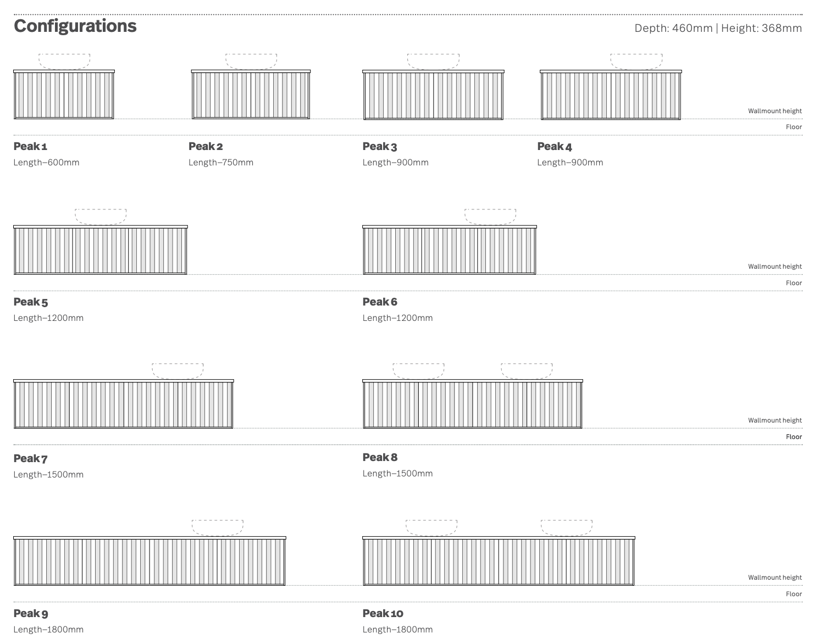Select the Peak 2 vanity diagram

251,95
